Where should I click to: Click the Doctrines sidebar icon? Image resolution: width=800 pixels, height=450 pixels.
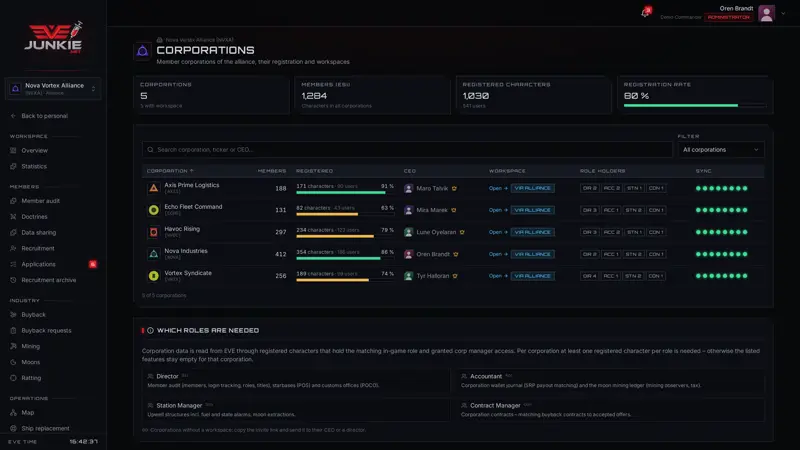pyautogui.click(x=13, y=217)
